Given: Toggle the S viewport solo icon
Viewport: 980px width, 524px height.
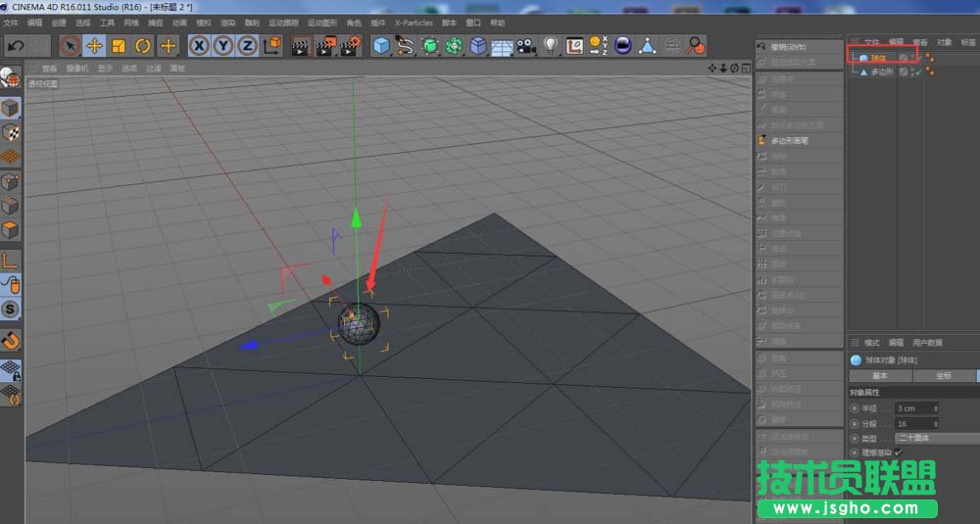Looking at the screenshot, I should pyautogui.click(x=11, y=310).
